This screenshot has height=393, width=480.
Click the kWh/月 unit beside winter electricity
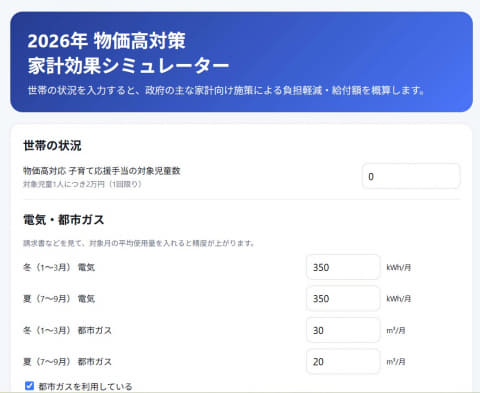point(399,267)
